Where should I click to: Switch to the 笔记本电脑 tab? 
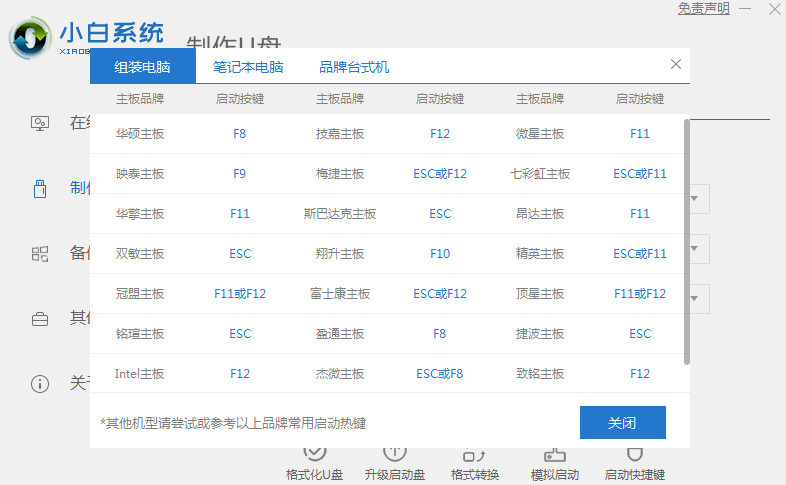(x=247, y=68)
